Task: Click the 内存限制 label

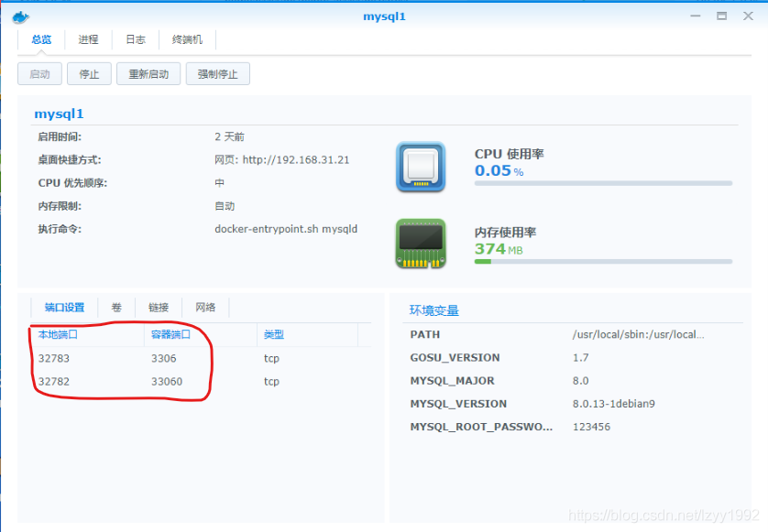Action: (60, 206)
